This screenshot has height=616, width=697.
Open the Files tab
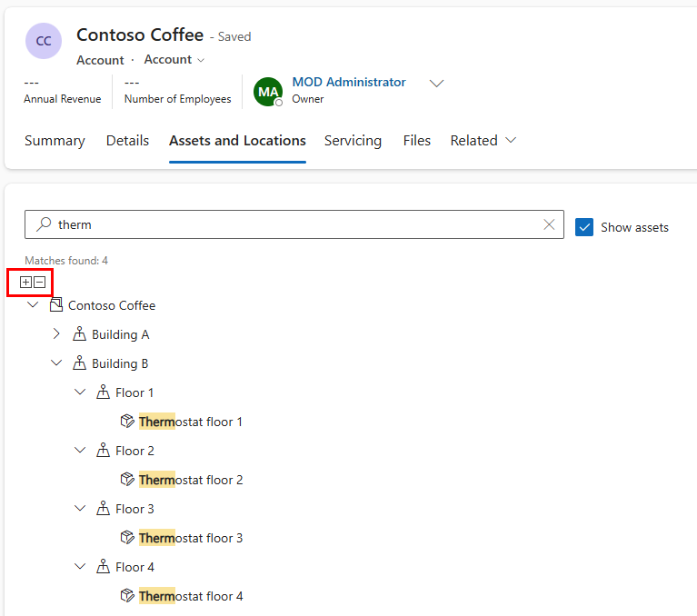[417, 141]
